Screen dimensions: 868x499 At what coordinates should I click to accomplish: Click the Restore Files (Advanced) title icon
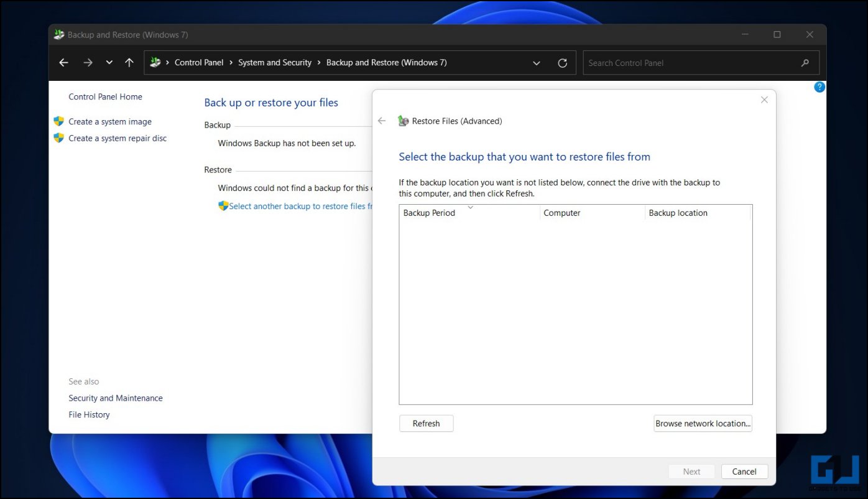click(404, 121)
